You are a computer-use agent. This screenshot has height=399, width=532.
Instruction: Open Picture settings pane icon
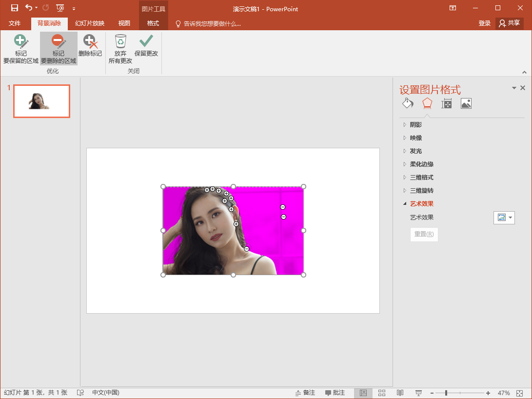(x=466, y=103)
